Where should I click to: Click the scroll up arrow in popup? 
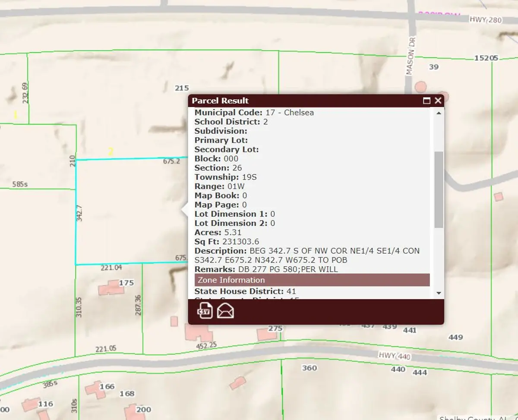tap(439, 113)
